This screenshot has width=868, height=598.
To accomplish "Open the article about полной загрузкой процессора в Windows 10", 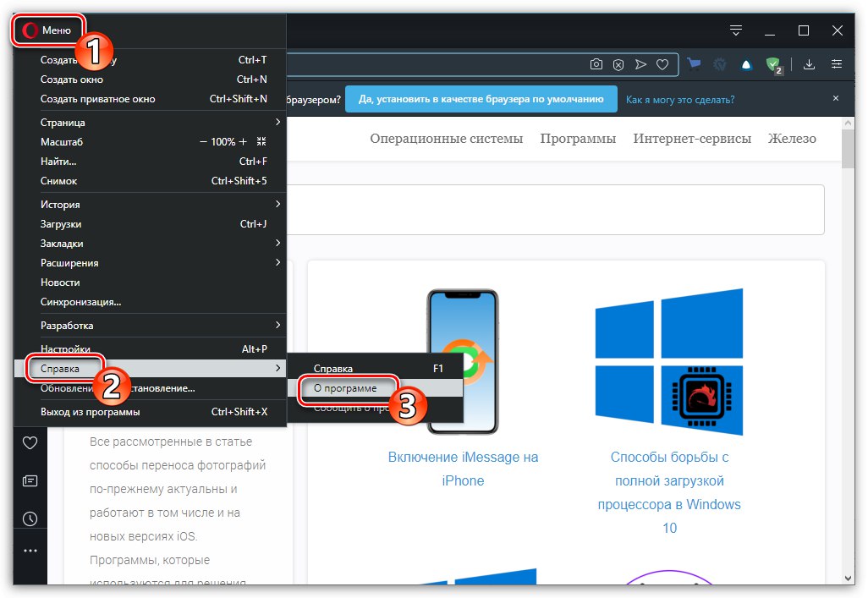I will pos(669,492).
